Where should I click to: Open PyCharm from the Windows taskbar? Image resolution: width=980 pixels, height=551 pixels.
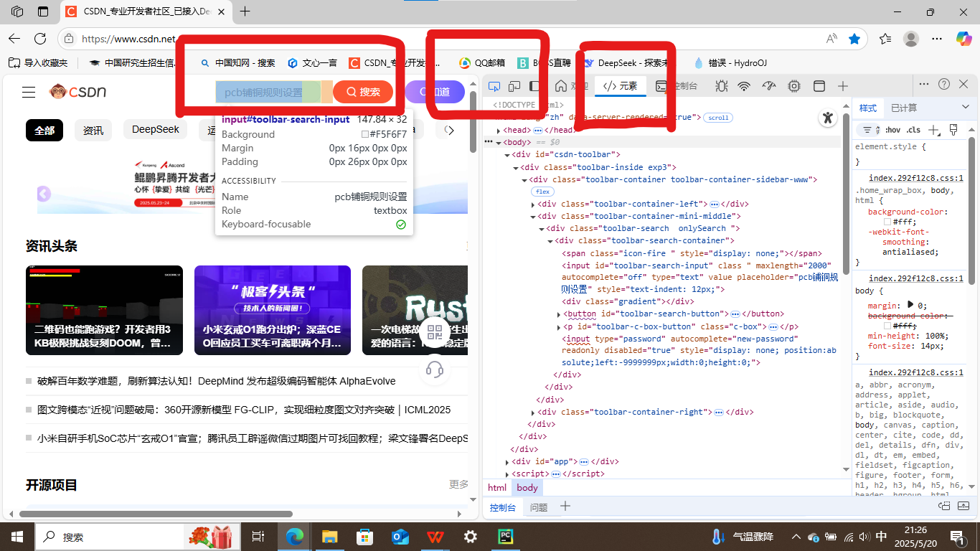[505, 537]
